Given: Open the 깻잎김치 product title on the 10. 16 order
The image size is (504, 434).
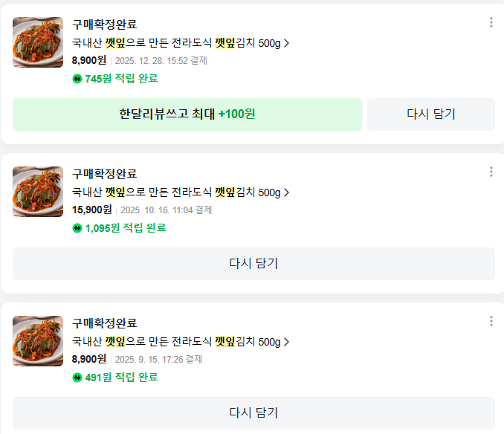Looking at the screenshot, I should [x=176, y=192].
